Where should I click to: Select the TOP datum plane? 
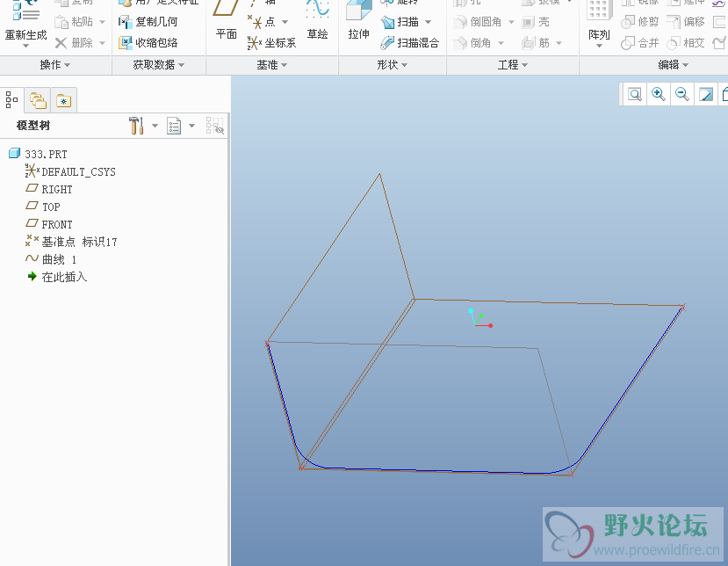coord(43,207)
